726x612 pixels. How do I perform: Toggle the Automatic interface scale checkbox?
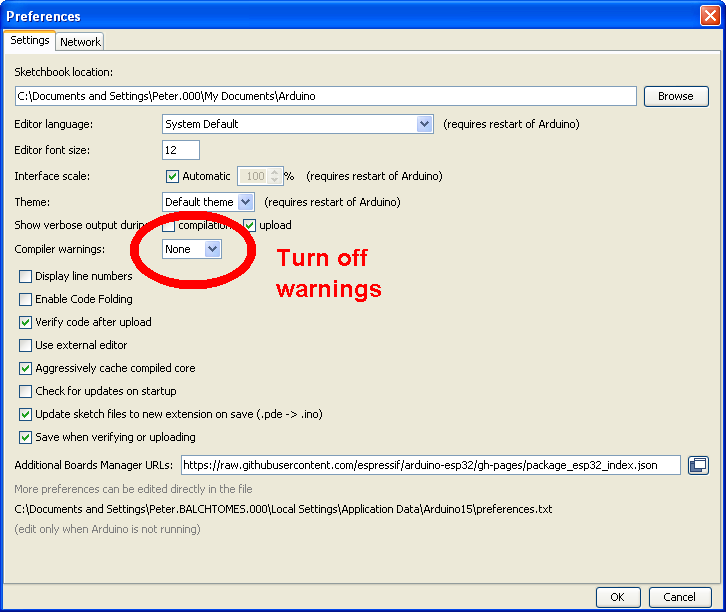(172, 176)
